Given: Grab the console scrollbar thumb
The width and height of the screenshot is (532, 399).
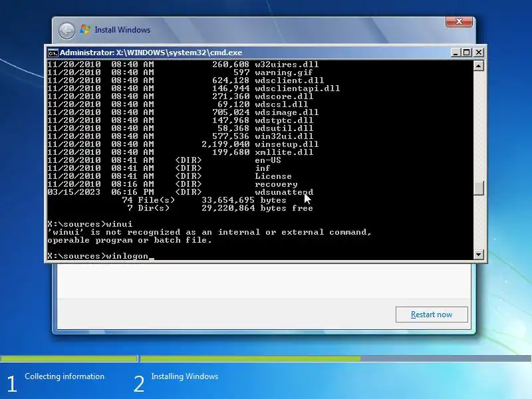Looking at the screenshot, I should coord(478,188).
